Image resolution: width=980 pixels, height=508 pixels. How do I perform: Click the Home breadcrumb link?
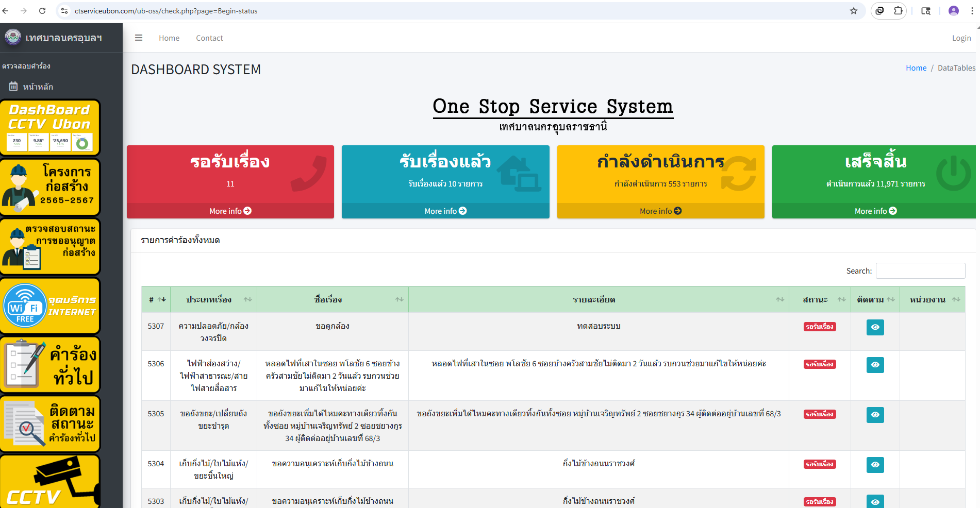tap(916, 68)
